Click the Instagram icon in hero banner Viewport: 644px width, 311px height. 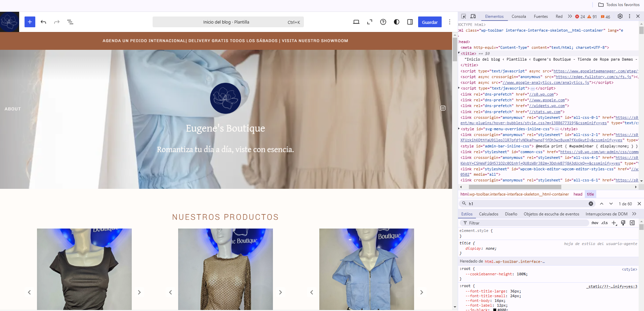[x=443, y=108]
